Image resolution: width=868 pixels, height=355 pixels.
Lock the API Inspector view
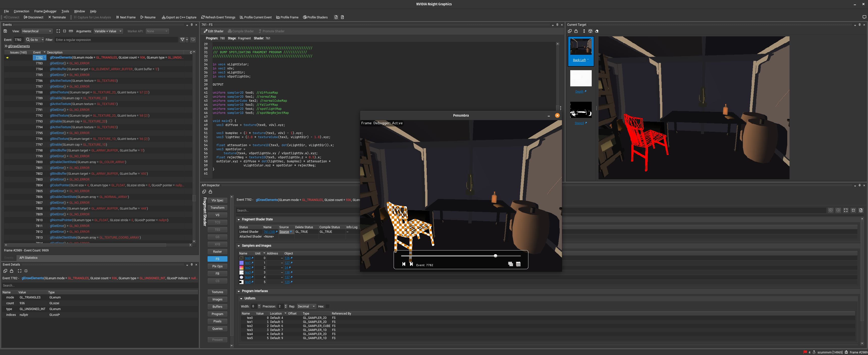click(x=210, y=191)
